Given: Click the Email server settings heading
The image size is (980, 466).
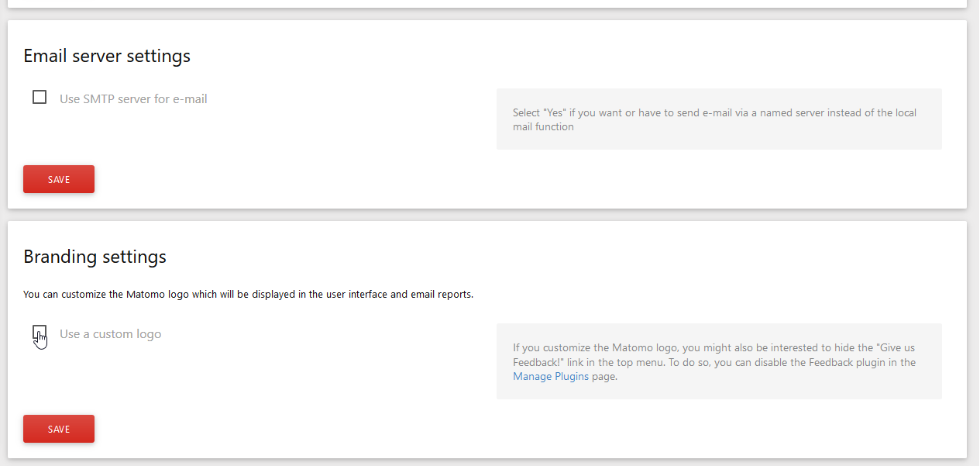Looking at the screenshot, I should tap(107, 56).
